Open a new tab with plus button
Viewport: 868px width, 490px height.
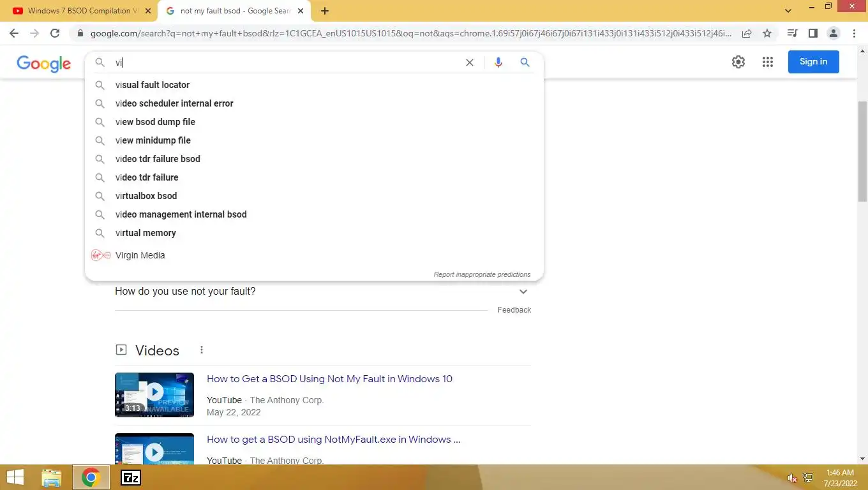click(325, 11)
